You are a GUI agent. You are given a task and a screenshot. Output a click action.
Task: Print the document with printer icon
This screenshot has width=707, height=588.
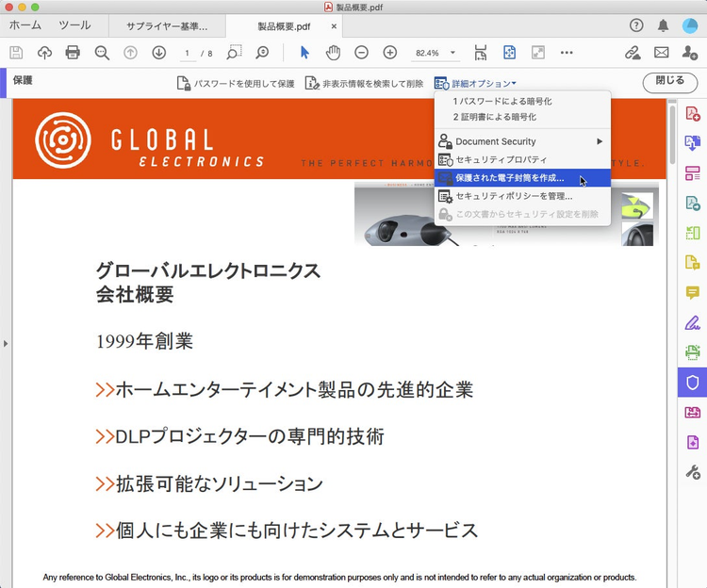[73, 53]
